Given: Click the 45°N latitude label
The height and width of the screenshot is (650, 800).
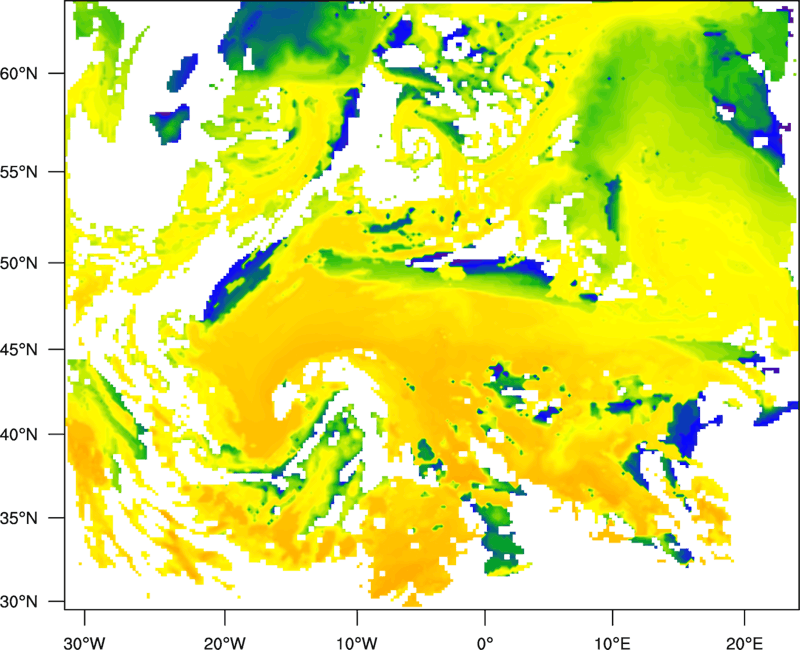Looking at the screenshot, I should tap(19, 349).
